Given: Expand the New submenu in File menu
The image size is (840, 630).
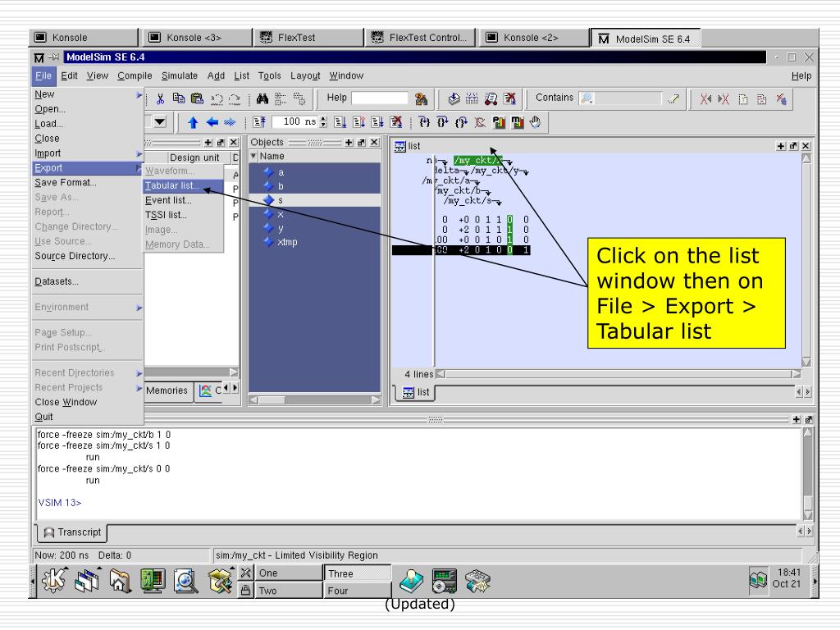Looking at the screenshot, I should 139,95.
